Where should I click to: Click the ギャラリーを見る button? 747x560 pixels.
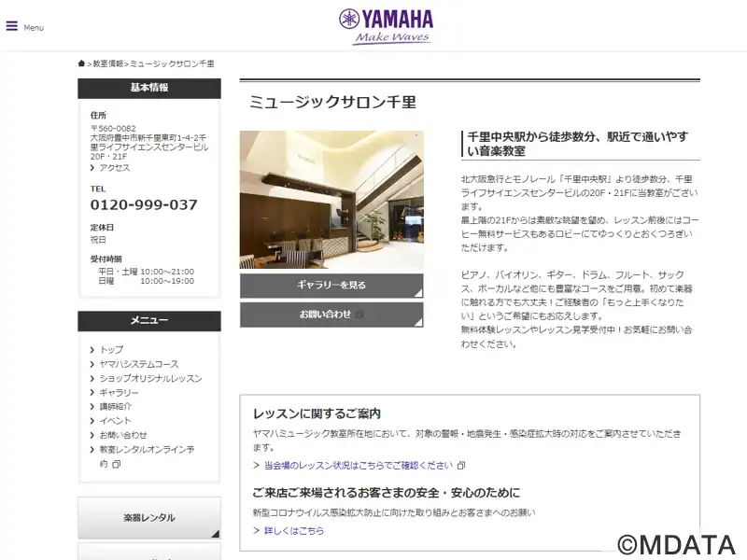point(331,286)
